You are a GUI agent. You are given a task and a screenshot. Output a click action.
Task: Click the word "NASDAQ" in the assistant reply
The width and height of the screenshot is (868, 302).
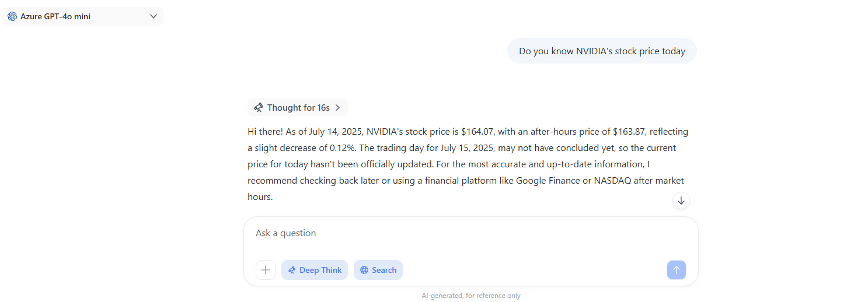coord(613,181)
